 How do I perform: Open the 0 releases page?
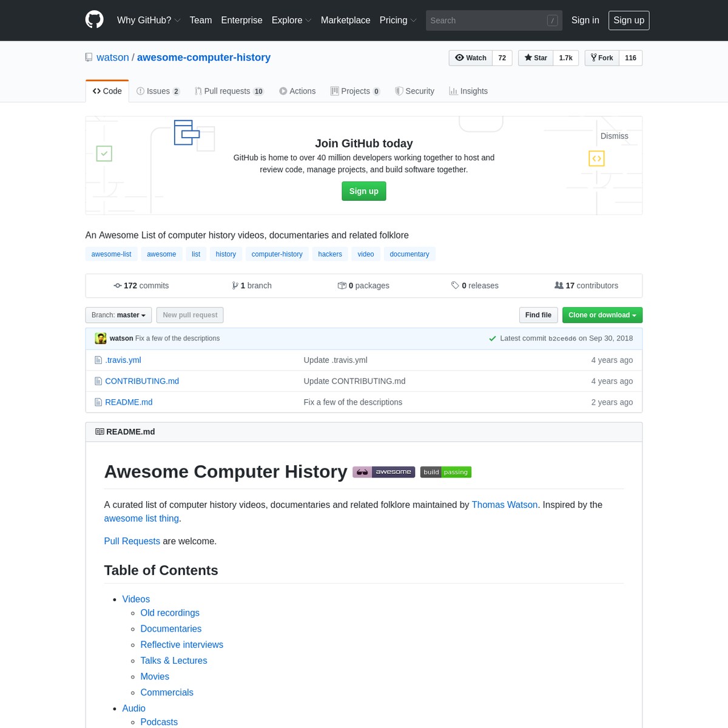click(x=475, y=286)
